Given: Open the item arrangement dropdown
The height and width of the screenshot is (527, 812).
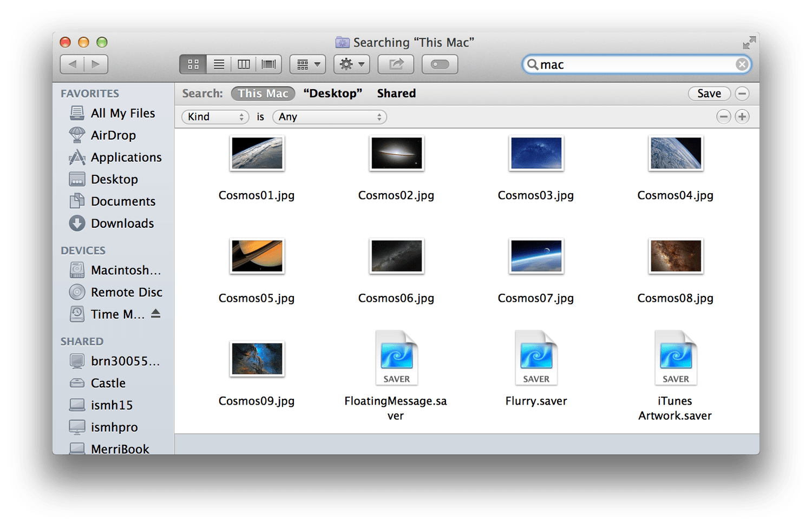Looking at the screenshot, I should (x=308, y=64).
